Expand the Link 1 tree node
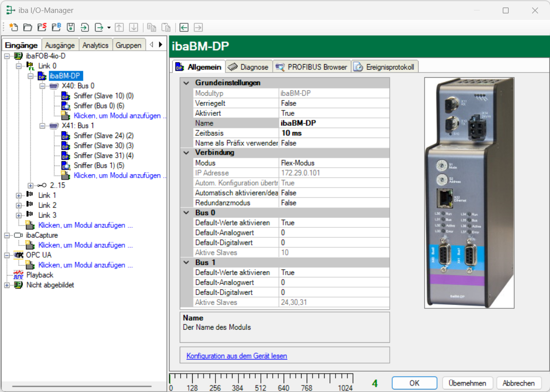This screenshot has height=392, width=550. point(18,195)
